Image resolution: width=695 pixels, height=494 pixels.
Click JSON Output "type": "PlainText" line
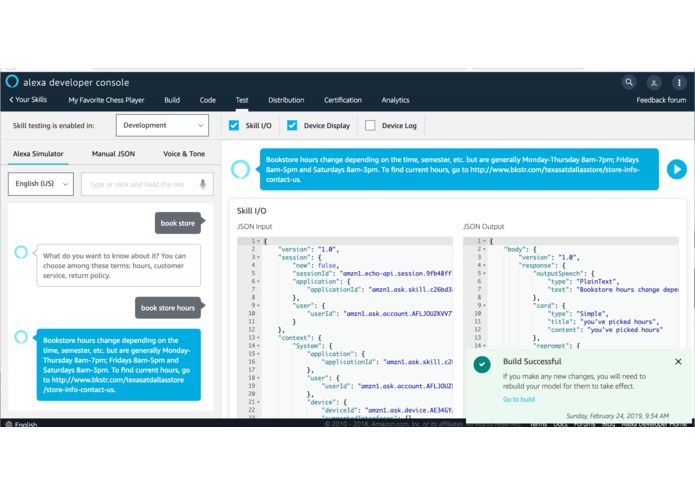(584, 281)
